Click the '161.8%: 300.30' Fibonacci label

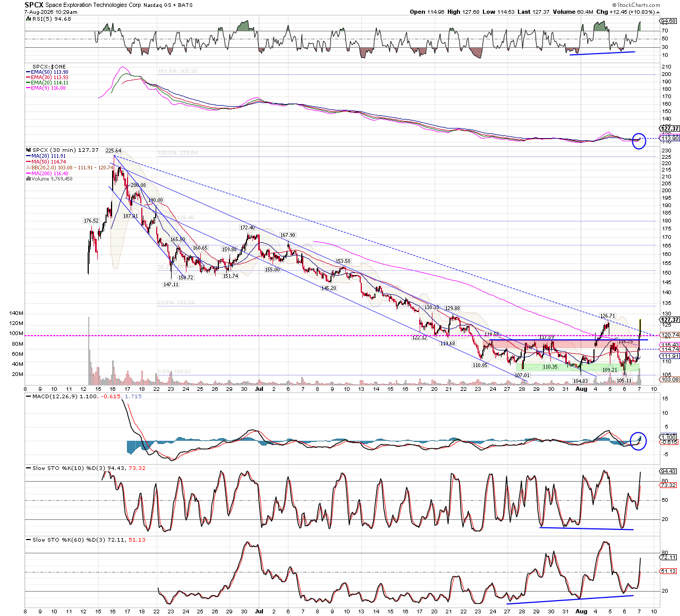pyautogui.click(x=177, y=71)
